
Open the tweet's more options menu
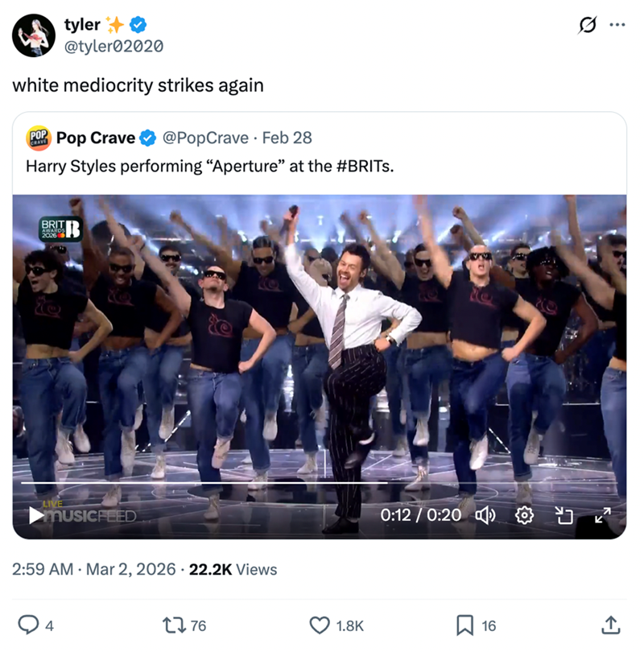pyautogui.click(x=618, y=25)
